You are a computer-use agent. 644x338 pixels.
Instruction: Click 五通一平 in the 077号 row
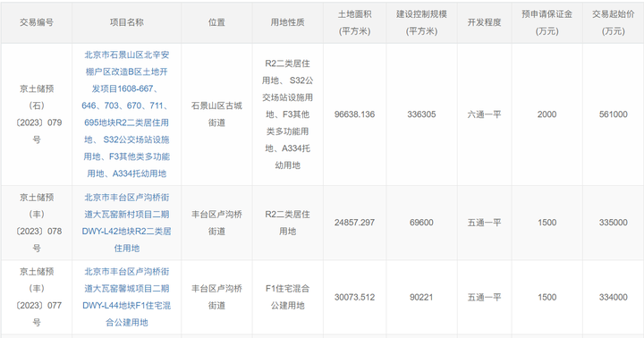coord(484,297)
